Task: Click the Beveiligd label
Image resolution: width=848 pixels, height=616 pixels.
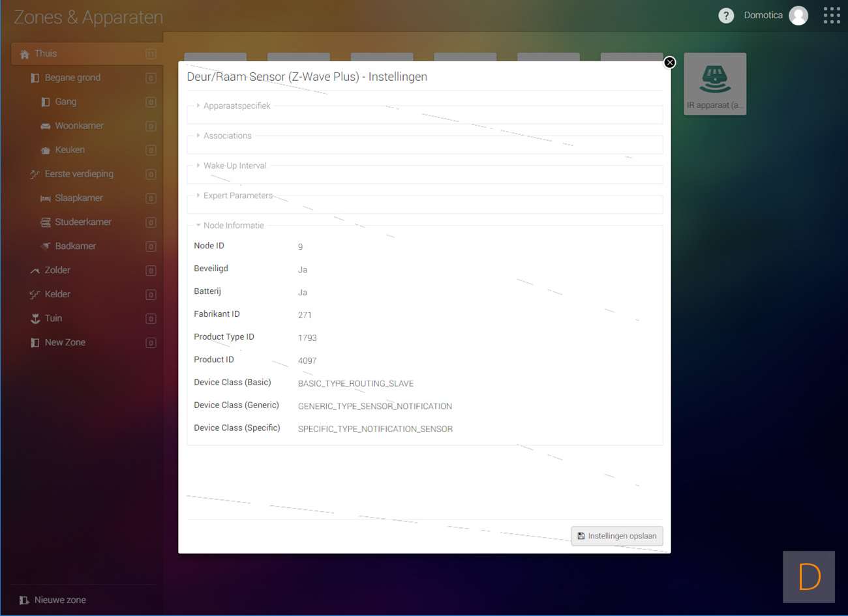Action: point(211,269)
